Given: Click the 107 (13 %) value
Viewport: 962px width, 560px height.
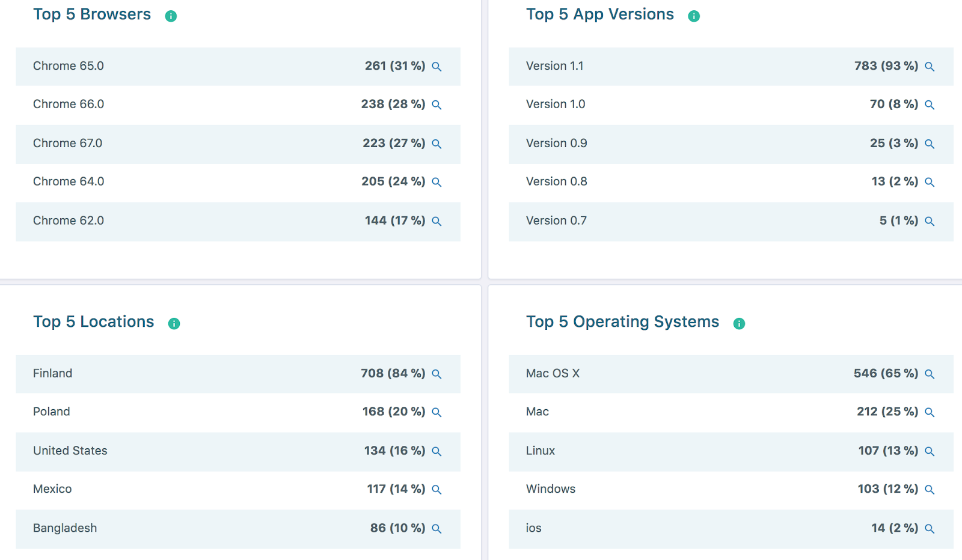Looking at the screenshot, I should [888, 451].
